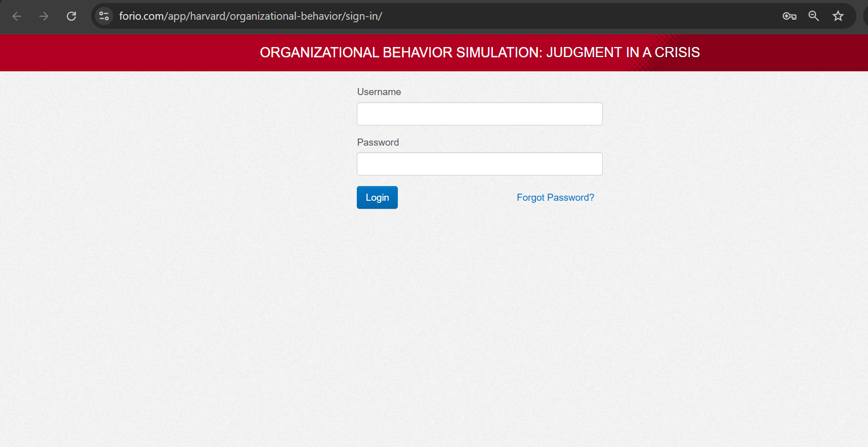
Task: Click the browser forward arrow
Action: tap(44, 16)
